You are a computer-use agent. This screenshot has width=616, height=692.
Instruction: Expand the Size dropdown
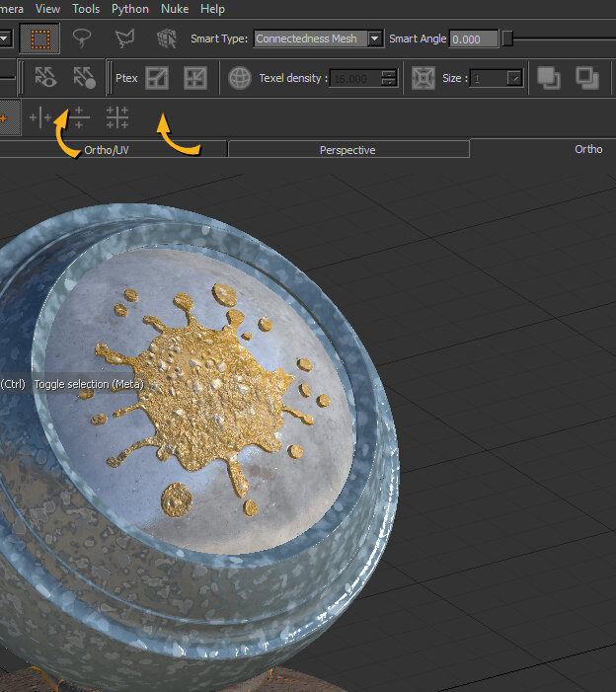pos(514,78)
